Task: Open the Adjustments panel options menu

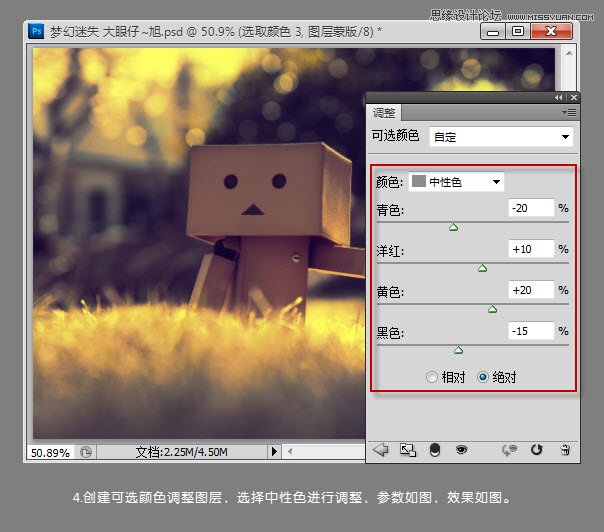Action: (x=569, y=112)
